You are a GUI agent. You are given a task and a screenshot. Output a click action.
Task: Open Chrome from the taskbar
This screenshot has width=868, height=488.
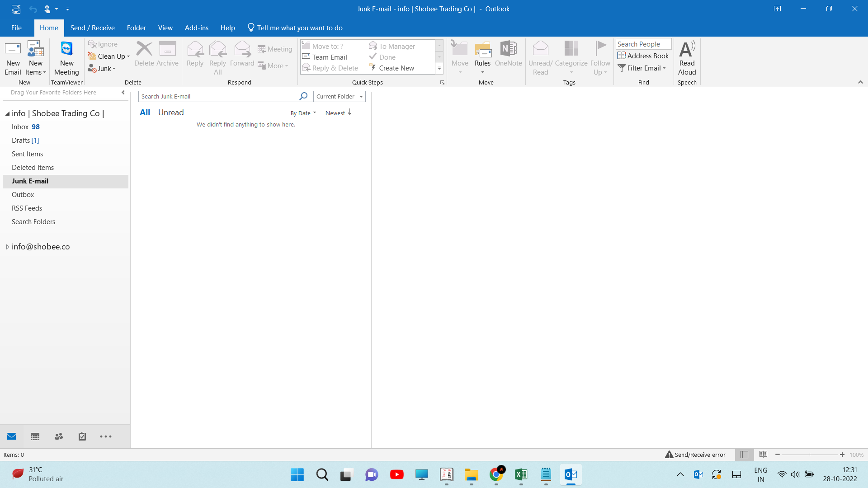[496, 474]
